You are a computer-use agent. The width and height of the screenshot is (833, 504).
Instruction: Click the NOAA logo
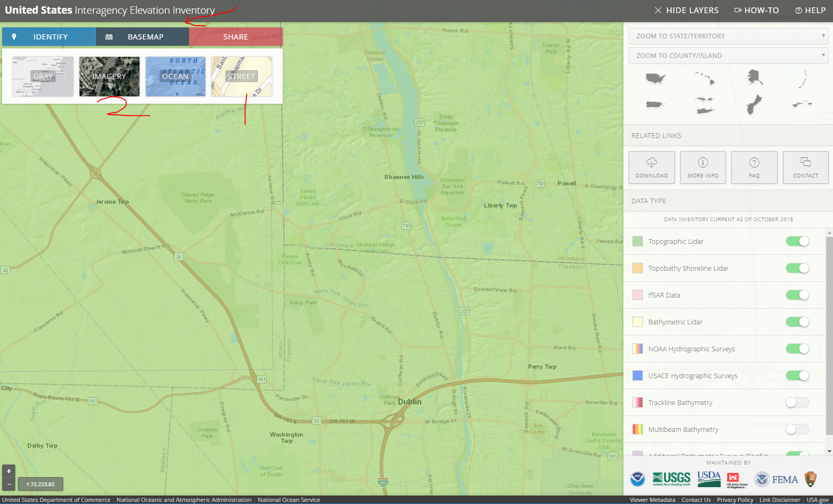click(x=638, y=479)
